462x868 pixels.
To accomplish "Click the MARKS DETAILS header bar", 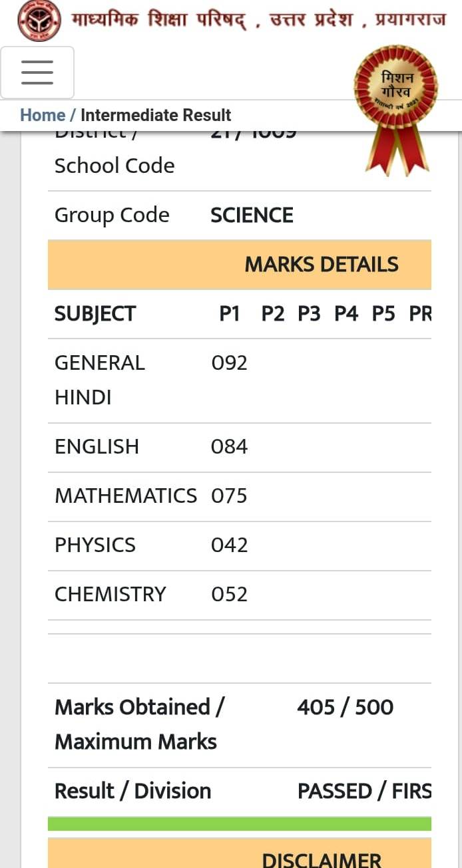I will click(x=240, y=265).
